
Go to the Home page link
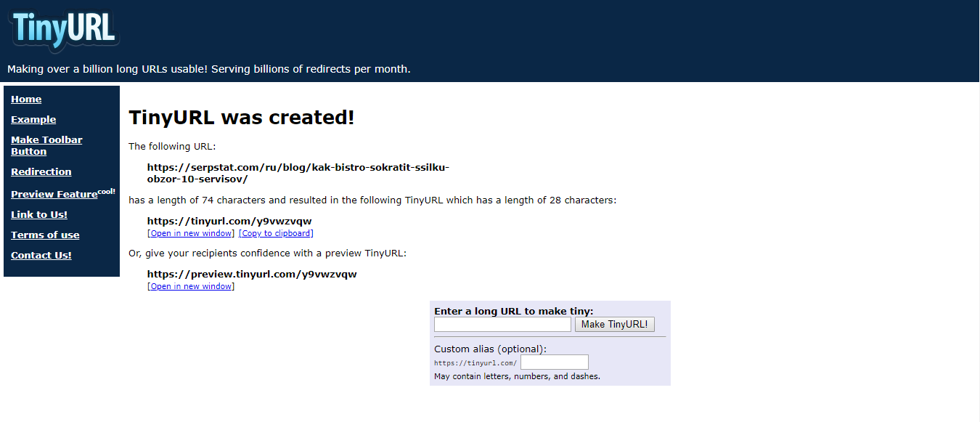click(x=26, y=100)
